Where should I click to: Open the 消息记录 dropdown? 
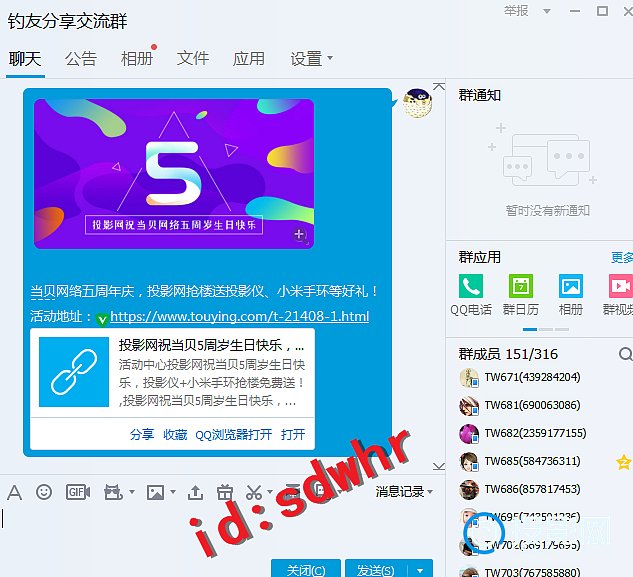point(404,491)
